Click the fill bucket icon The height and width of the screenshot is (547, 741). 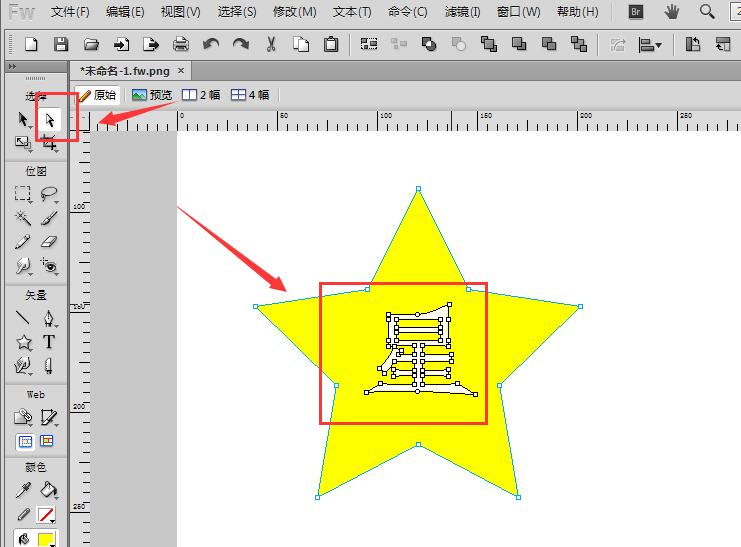(23, 539)
